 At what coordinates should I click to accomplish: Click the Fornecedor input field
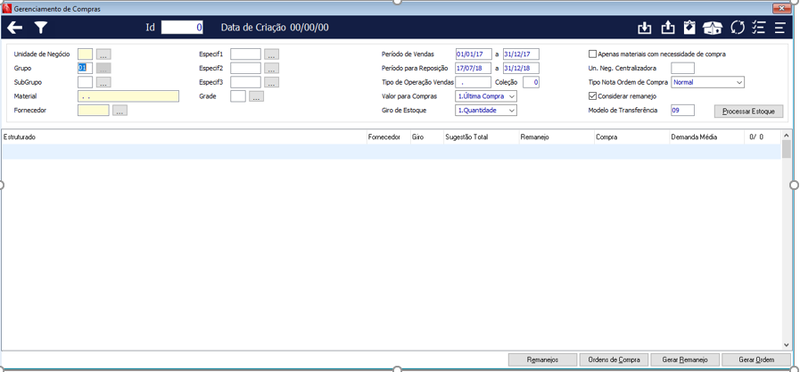pyautogui.click(x=93, y=110)
